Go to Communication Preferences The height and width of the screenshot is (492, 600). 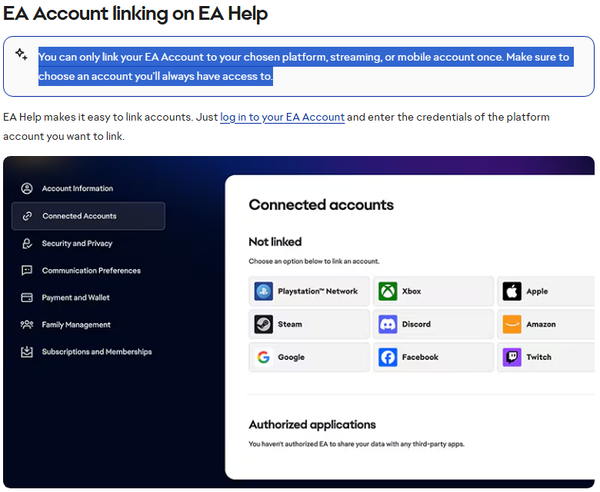(90, 270)
